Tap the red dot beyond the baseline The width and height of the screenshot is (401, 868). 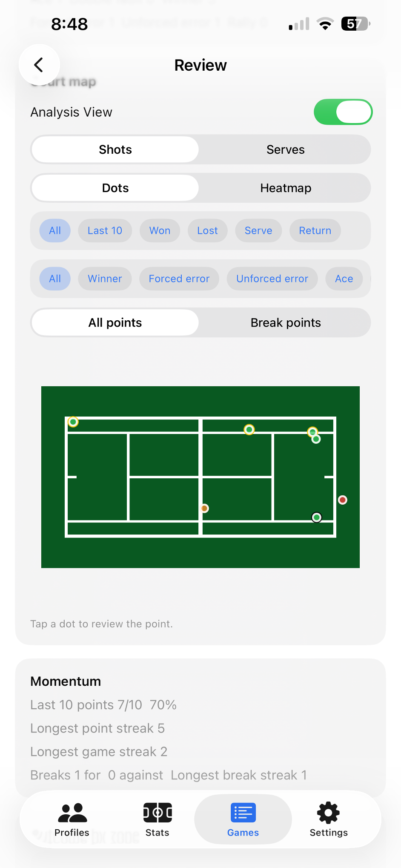342,500
